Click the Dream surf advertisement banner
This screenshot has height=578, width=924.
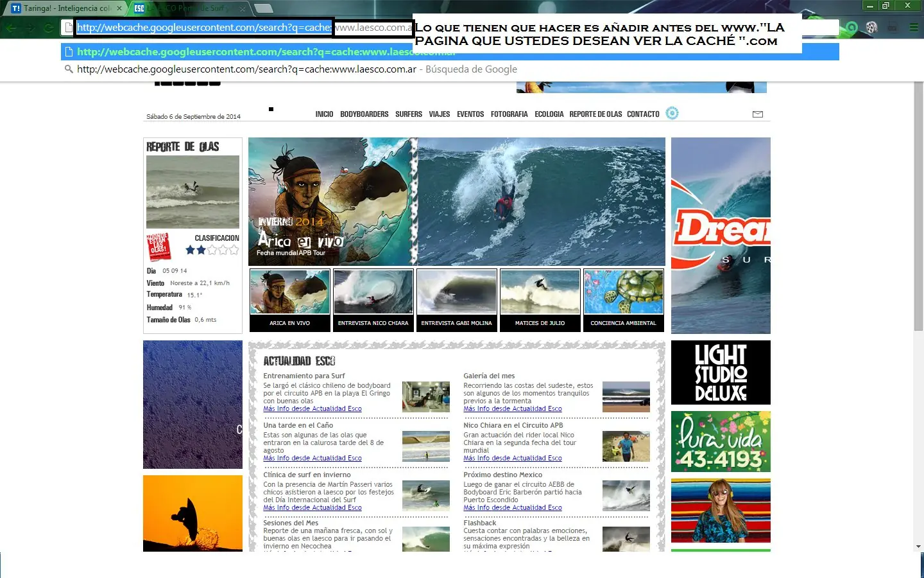pos(721,236)
